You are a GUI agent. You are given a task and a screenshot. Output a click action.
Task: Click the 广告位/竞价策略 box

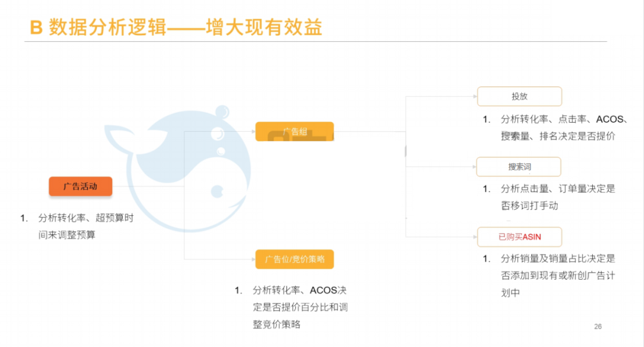(295, 259)
